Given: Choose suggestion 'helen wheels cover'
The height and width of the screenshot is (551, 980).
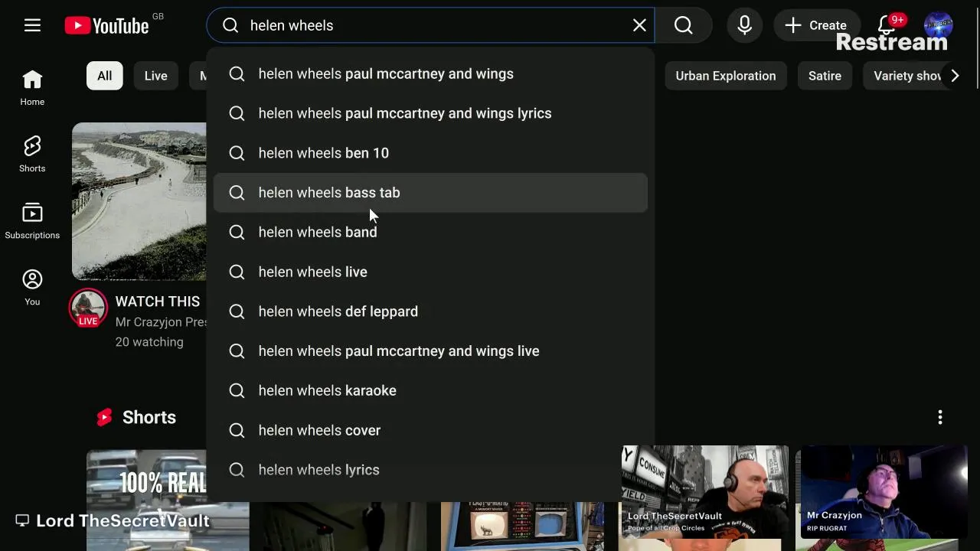Looking at the screenshot, I should pyautogui.click(x=430, y=430).
